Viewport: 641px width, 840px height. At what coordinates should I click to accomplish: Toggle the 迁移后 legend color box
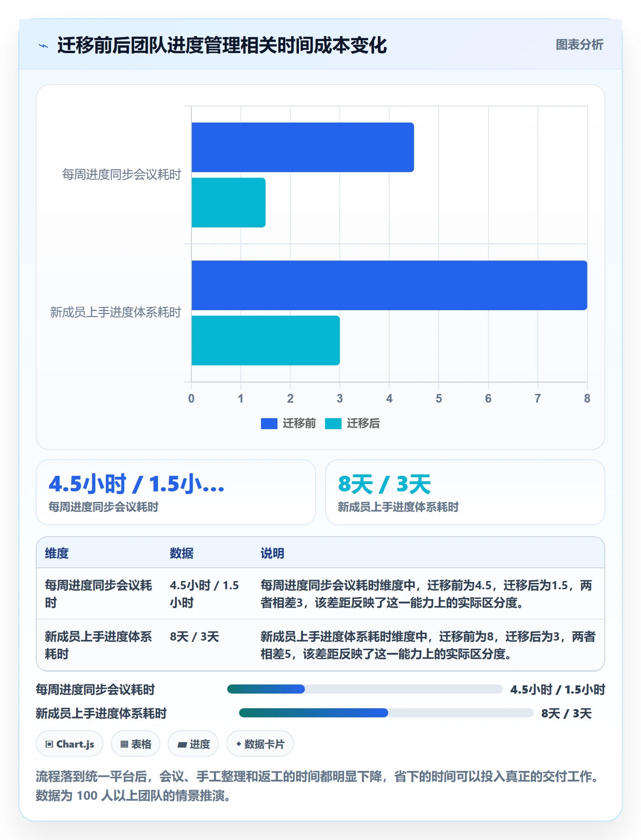pos(333,424)
